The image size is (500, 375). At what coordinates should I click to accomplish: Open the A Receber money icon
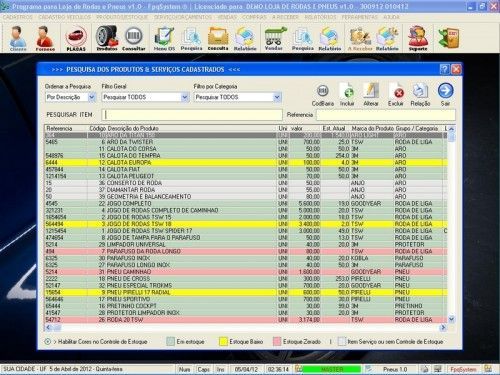click(360, 38)
